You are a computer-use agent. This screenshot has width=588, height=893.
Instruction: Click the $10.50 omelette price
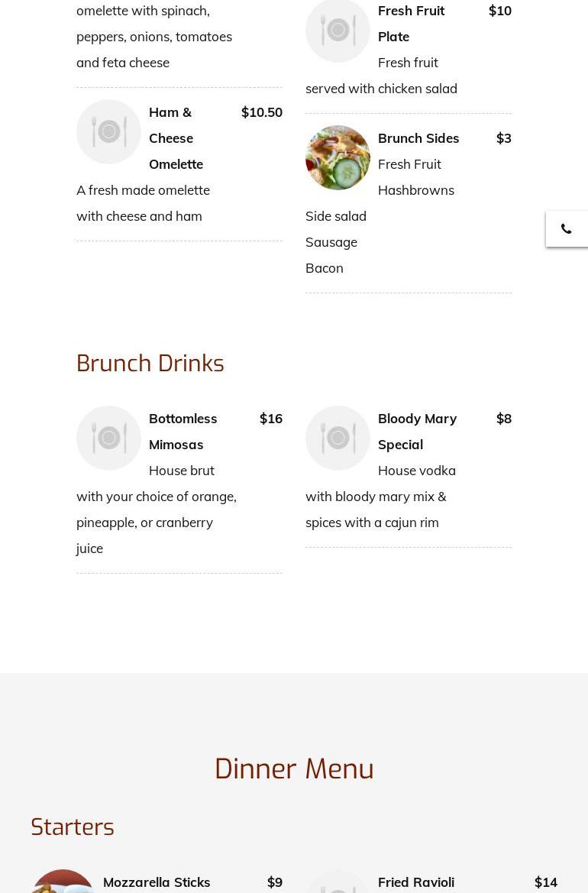[262, 112]
